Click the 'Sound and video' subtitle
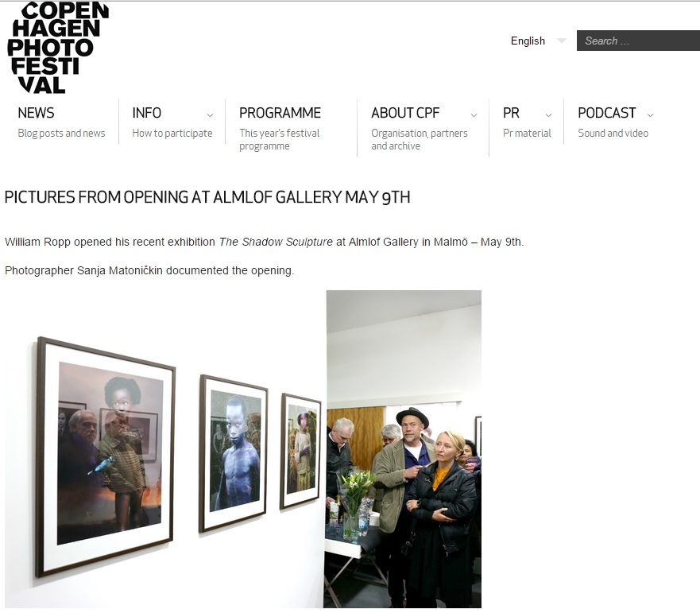The height and width of the screenshot is (613, 700). coord(613,133)
